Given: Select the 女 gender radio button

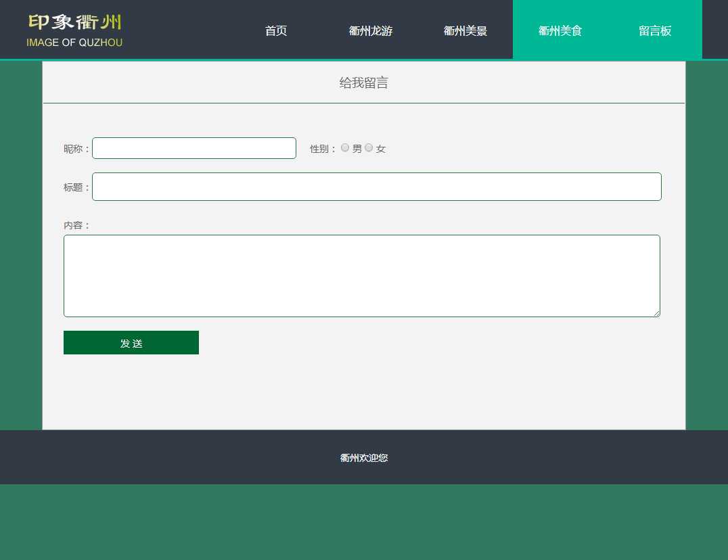Looking at the screenshot, I should (369, 147).
